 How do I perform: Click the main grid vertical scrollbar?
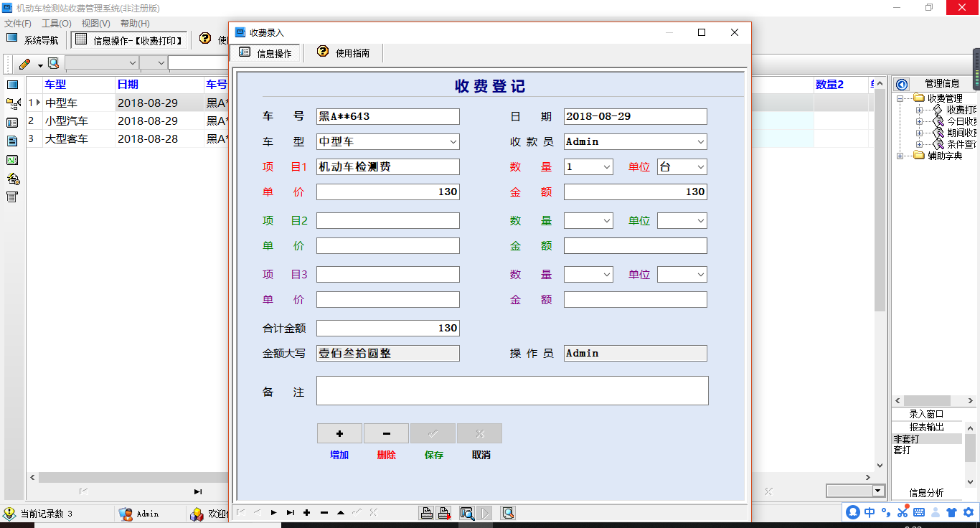coord(880,273)
